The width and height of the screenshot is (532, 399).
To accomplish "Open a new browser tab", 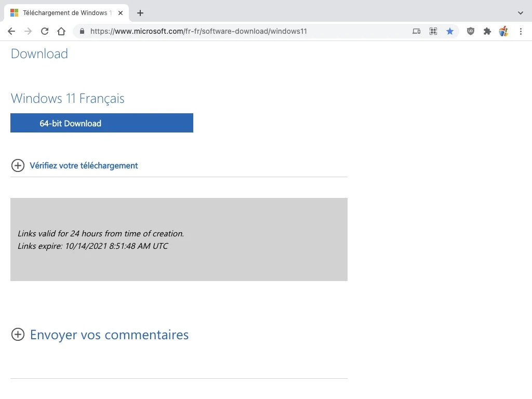I will tap(140, 13).
